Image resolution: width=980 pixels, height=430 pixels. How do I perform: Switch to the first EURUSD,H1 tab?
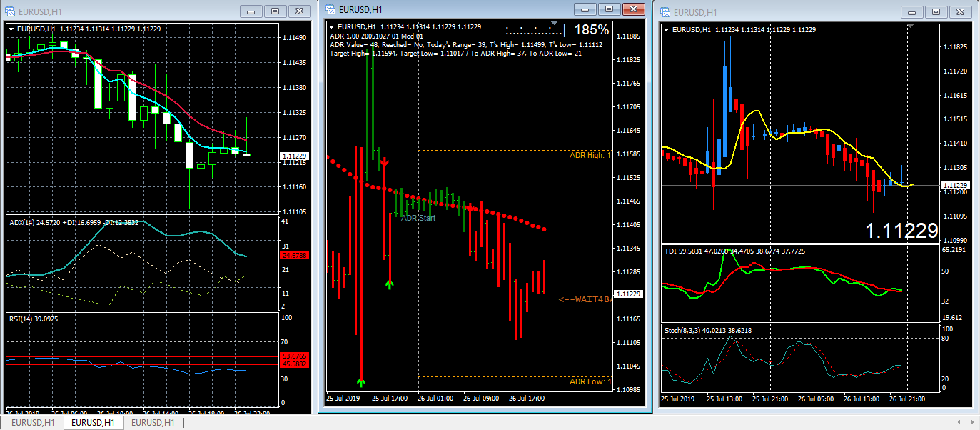coord(33,423)
